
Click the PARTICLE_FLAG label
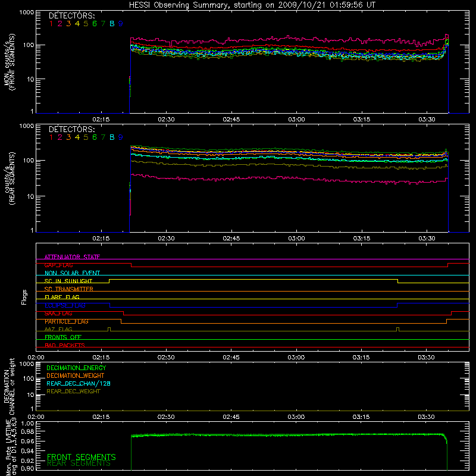[67, 321]
